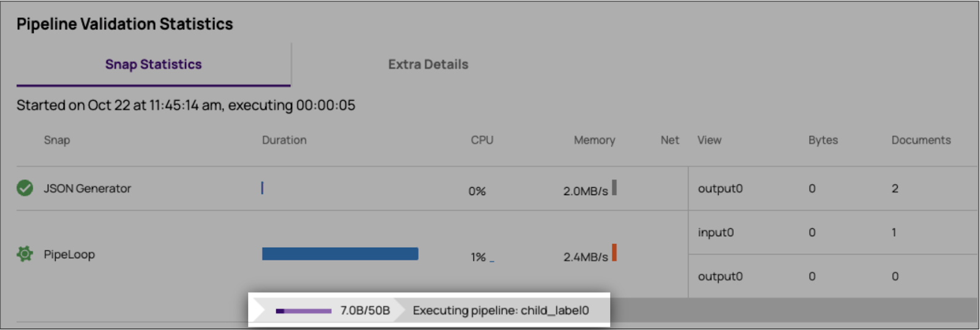Click the gray memory indicator for JSON Generator

pyautogui.click(x=614, y=188)
